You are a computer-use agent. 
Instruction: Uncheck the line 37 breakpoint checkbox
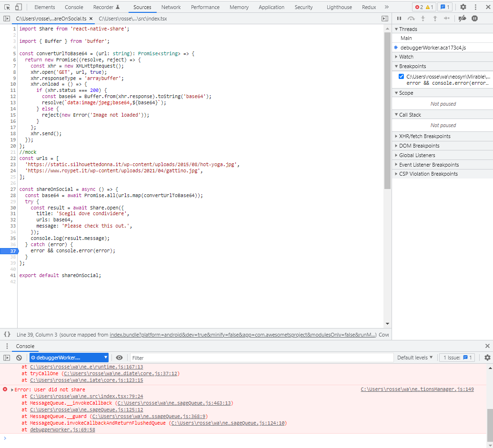pos(401,76)
